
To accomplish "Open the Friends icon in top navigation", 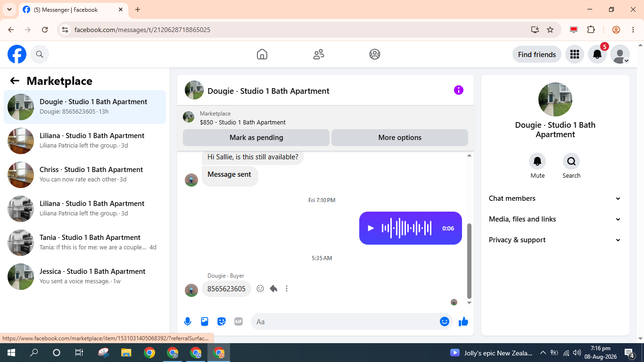I will coord(319,54).
